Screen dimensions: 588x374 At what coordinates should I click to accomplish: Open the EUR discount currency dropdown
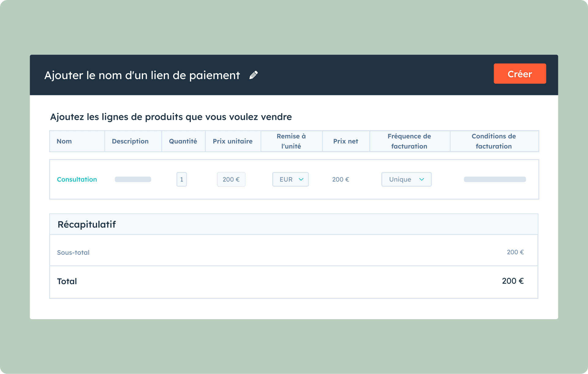(286, 179)
